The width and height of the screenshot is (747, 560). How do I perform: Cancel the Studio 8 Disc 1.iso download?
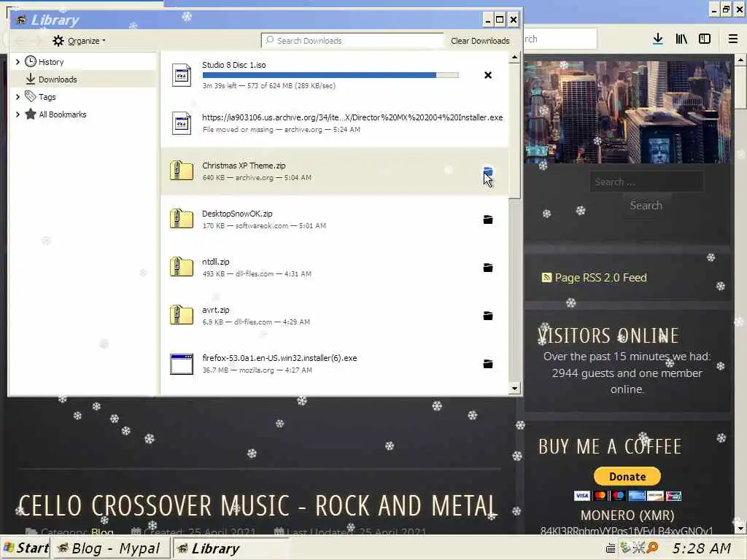(x=488, y=75)
